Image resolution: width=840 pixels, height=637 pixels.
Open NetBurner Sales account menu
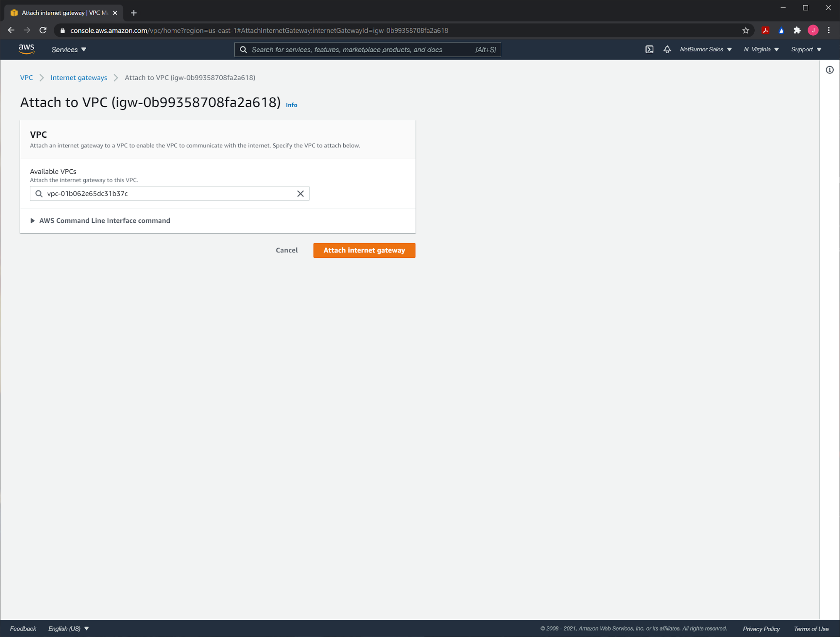coord(706,50)
